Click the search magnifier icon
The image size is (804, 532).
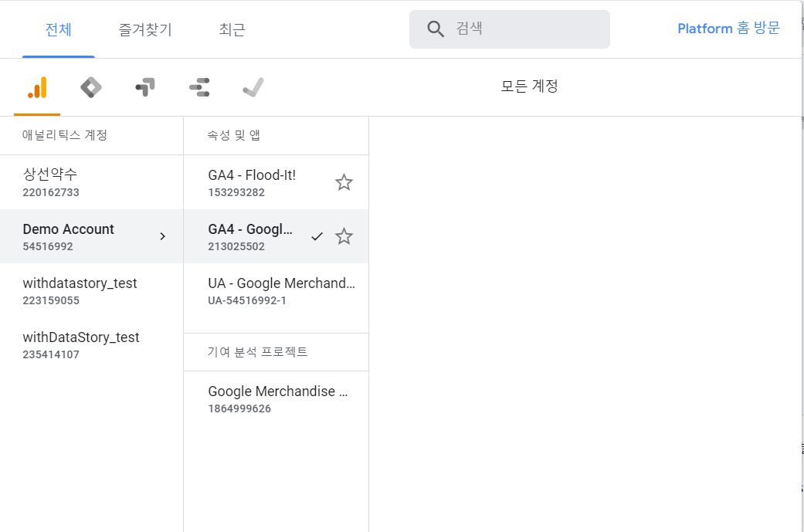click(x=436, y=29)
